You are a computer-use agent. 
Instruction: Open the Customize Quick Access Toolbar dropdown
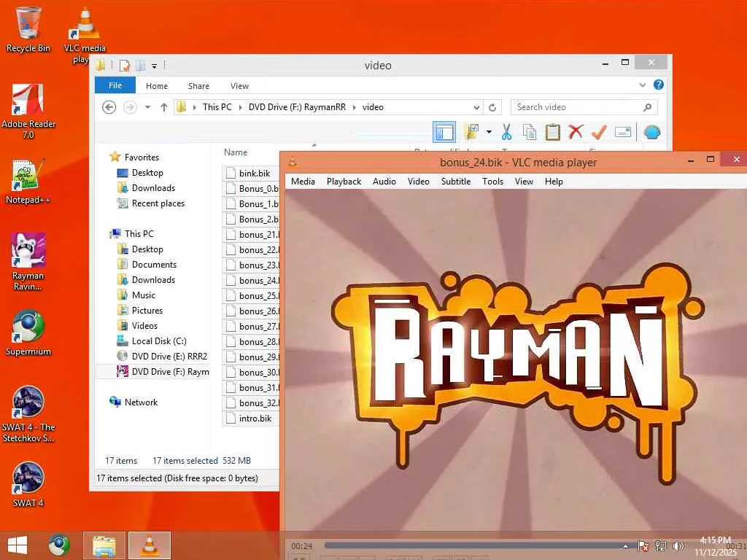155,66
